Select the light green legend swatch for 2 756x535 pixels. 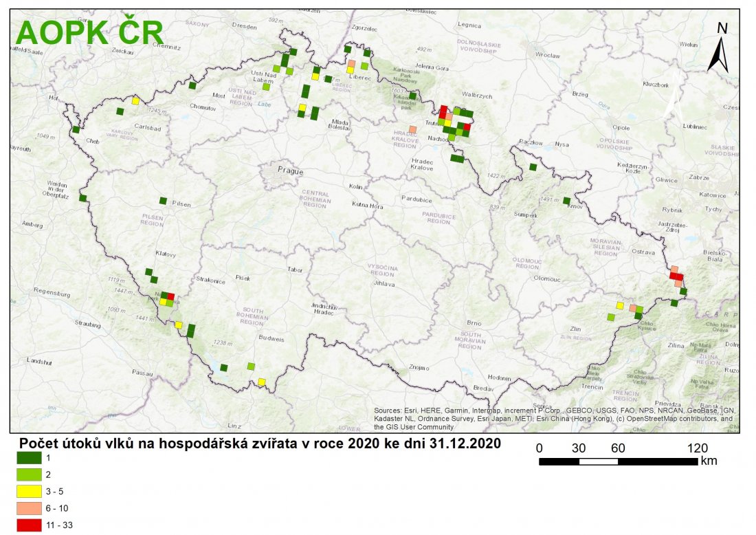[30, 474]
